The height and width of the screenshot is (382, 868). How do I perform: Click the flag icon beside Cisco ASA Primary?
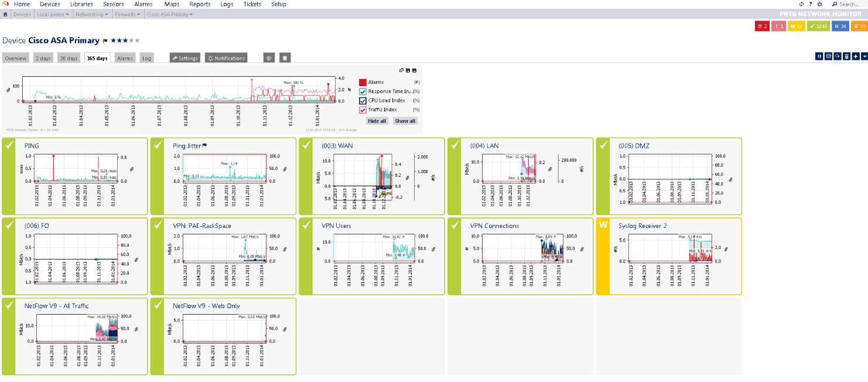pyautogui.click(x=105, y=40)
